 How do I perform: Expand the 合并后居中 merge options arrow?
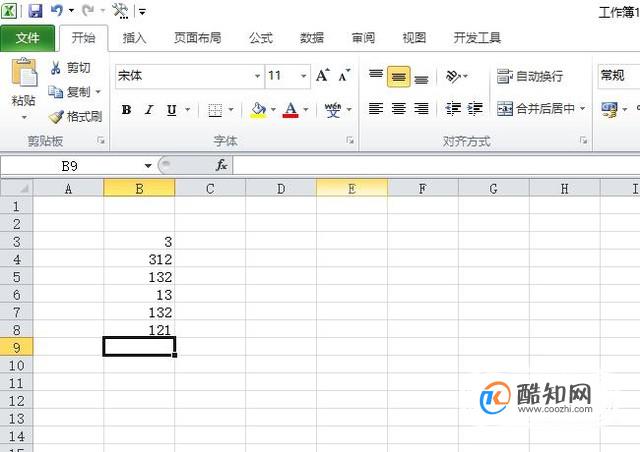click(582, 109)
